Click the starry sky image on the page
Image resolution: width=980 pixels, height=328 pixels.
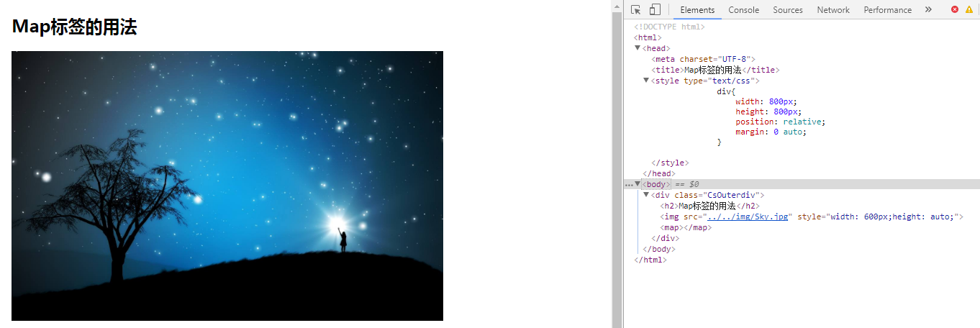(227, 186)
